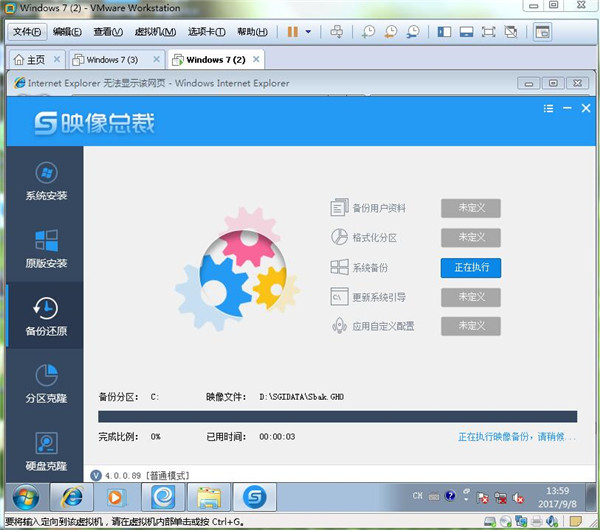Click the elapsed time 00:00:03 value

coord(277,437)
